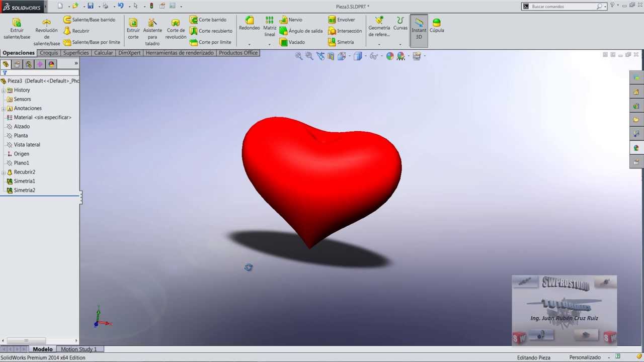Image resolution: width=644 pixels, height=362 pixels.
Task: Click the Rebuild traffic light icon
Action: (x=151, y=6)
